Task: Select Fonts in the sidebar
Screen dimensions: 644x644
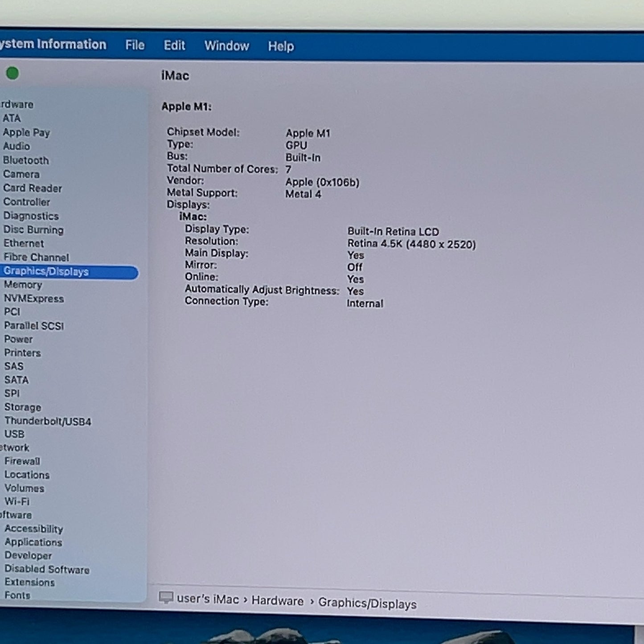Action: point(17,595)
